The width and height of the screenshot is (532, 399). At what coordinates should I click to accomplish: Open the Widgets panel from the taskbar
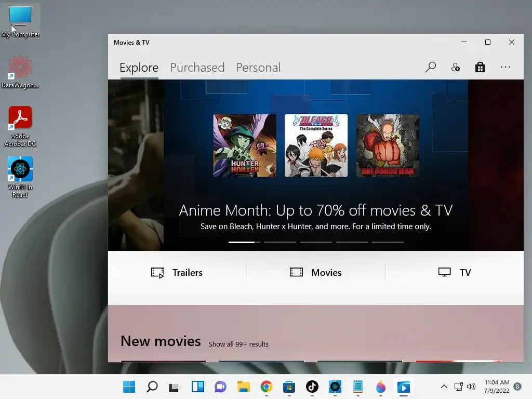198,387
